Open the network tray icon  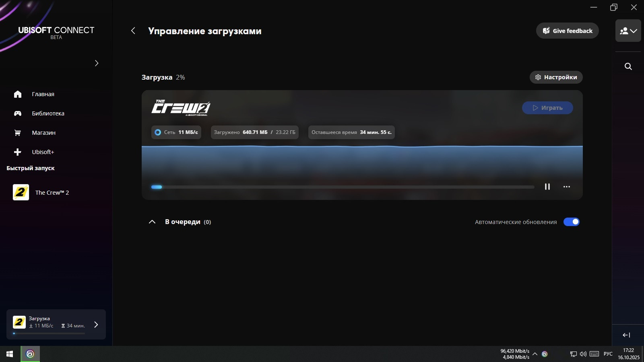click(x=574, y=354)
